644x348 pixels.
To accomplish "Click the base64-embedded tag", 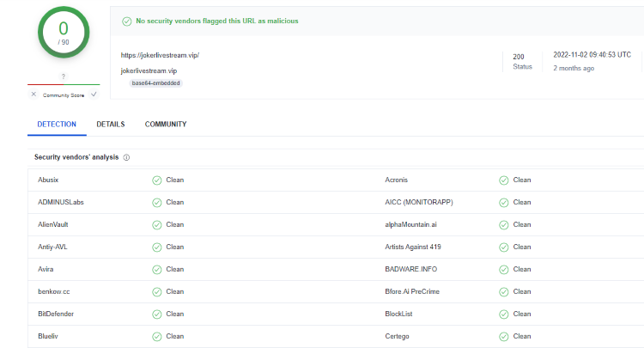I will pyautogui.click(x=155, y=83).
